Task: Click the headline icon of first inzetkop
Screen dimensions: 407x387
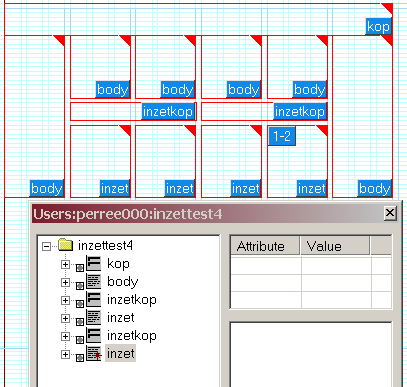Action: (94, 299)
